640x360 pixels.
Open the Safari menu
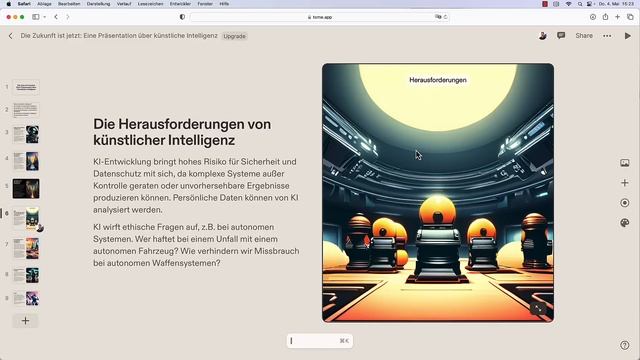click(24, 4)
